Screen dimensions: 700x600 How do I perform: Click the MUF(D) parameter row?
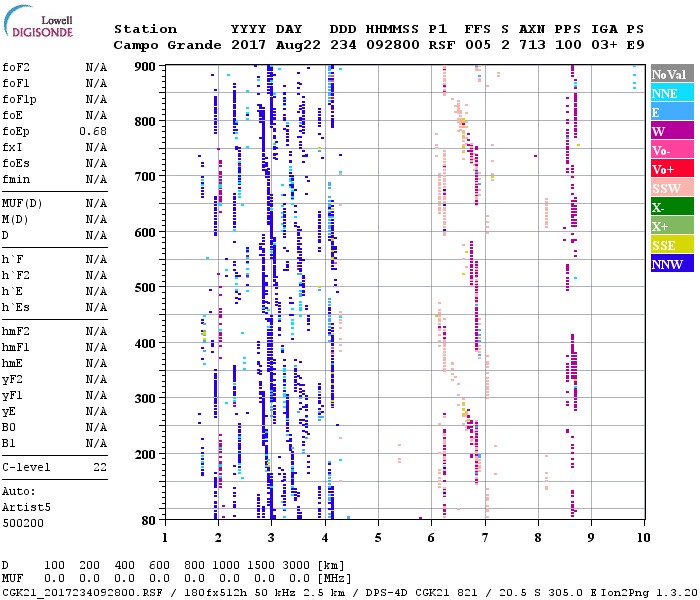pyautogui.click(x=22, y=203)
